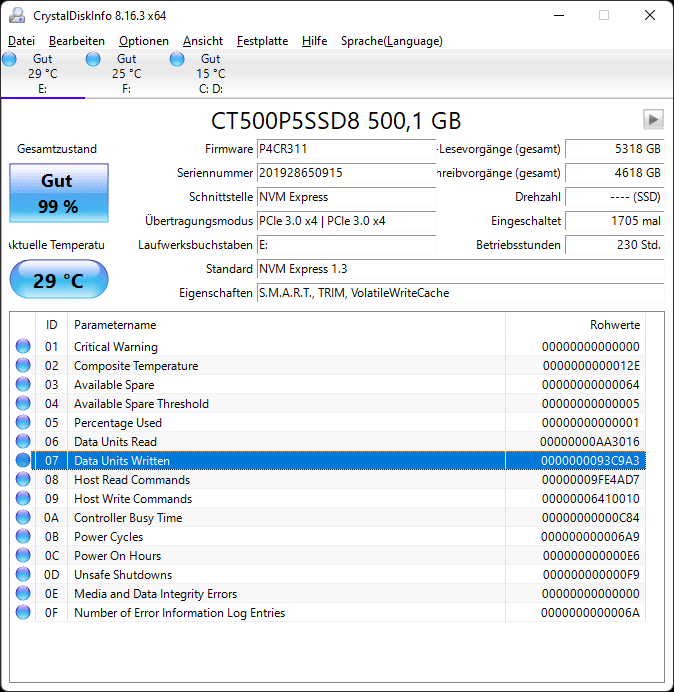Click the ID column header
This screenshot has height=692, width=674.
[x=52, y=325]
